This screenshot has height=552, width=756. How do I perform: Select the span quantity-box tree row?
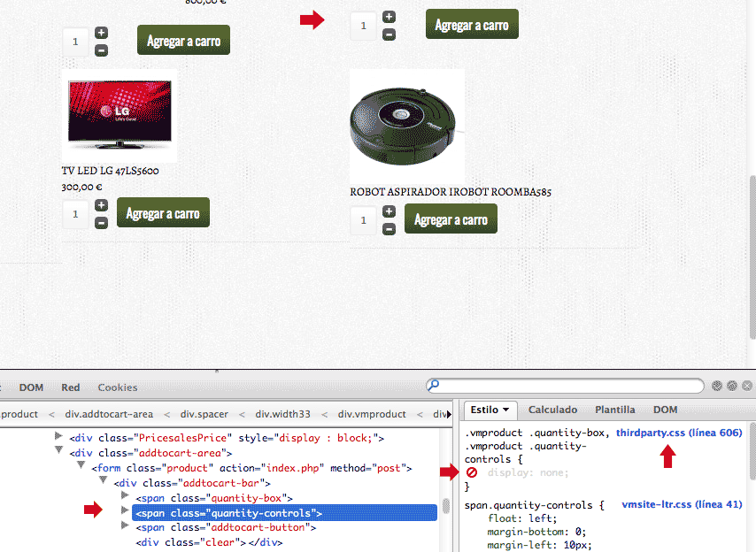[214, 498]
